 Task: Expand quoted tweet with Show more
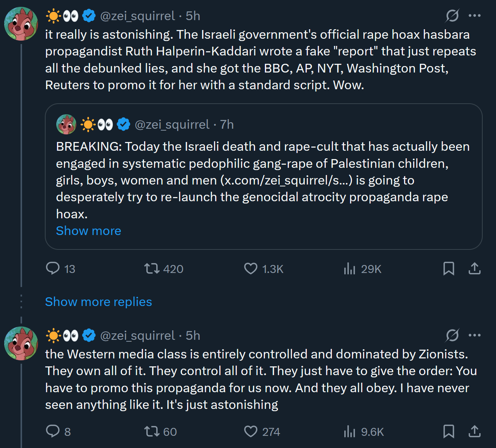[x=89, y=231]
